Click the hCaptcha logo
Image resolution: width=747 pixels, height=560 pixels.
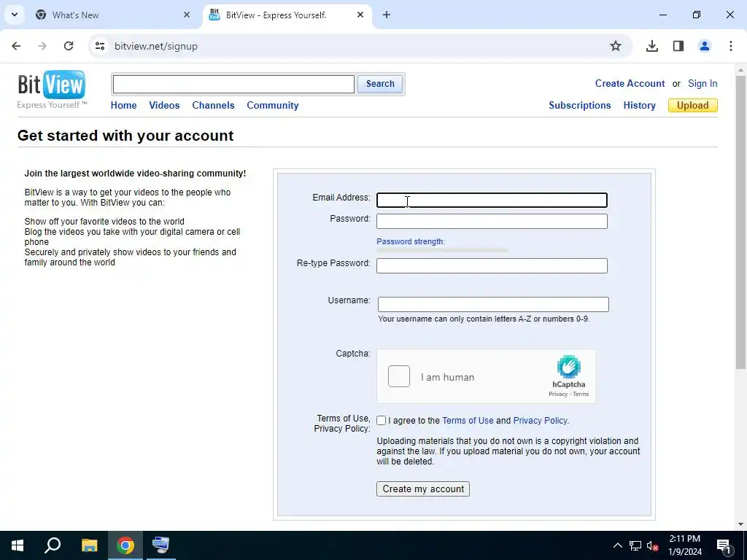click(x=568, y=367)
